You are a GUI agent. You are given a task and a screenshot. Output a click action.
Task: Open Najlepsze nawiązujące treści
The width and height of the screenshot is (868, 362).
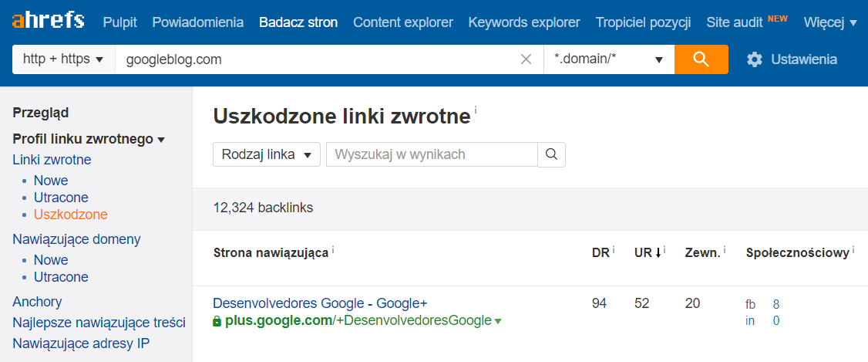[x=99, y=323]
